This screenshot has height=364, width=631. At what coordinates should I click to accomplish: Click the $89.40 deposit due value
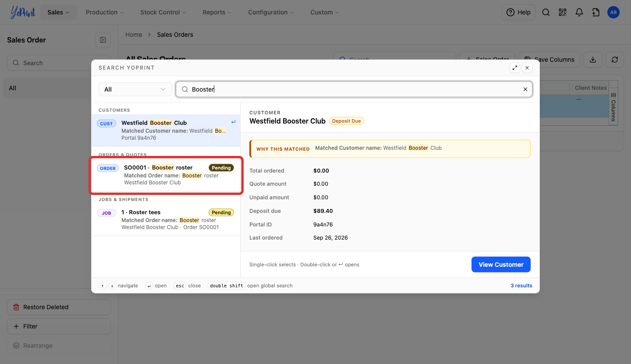click(323, 211)
